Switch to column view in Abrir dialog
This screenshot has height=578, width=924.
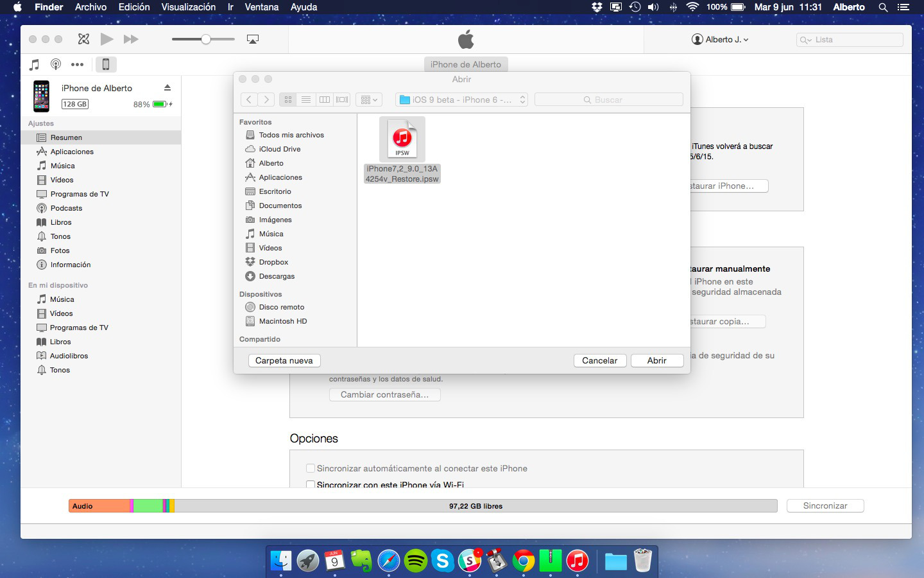[325, 100]
